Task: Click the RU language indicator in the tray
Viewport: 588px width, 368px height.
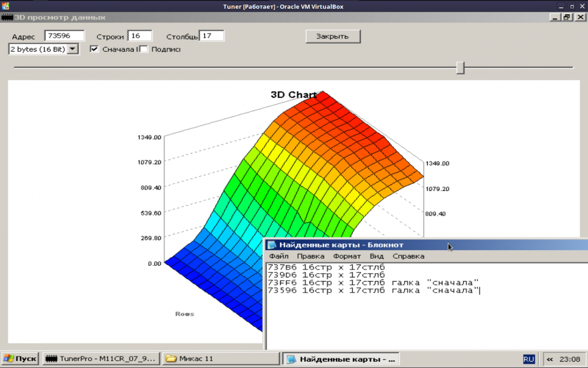Action: (x=529, y=359)
